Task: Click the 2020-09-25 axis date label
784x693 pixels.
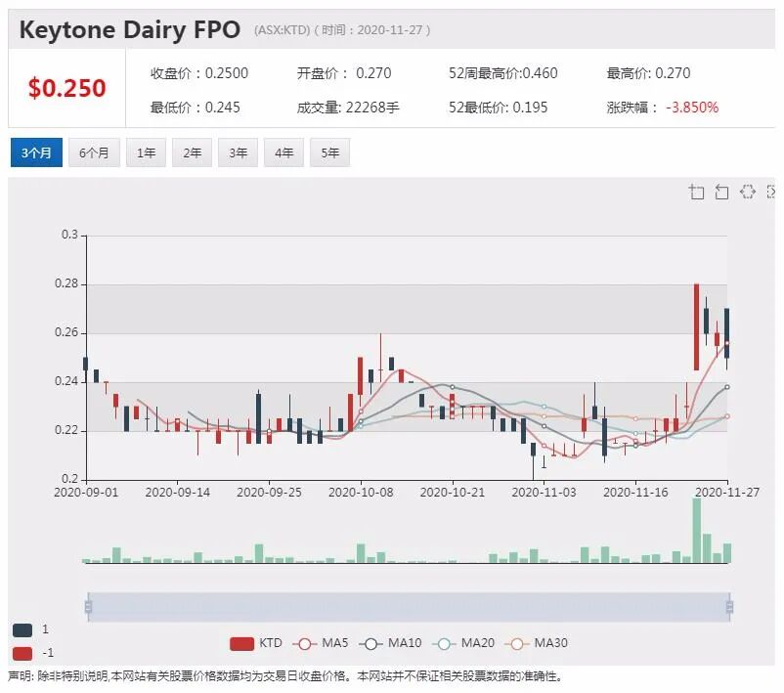Action: pyautogui.click(x=269, y=493)
